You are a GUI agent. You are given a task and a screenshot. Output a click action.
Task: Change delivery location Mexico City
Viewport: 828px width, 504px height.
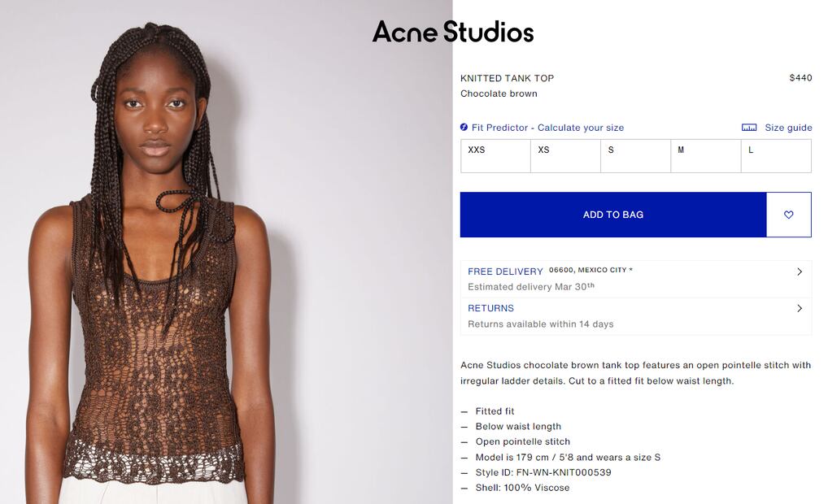[590, 270]
